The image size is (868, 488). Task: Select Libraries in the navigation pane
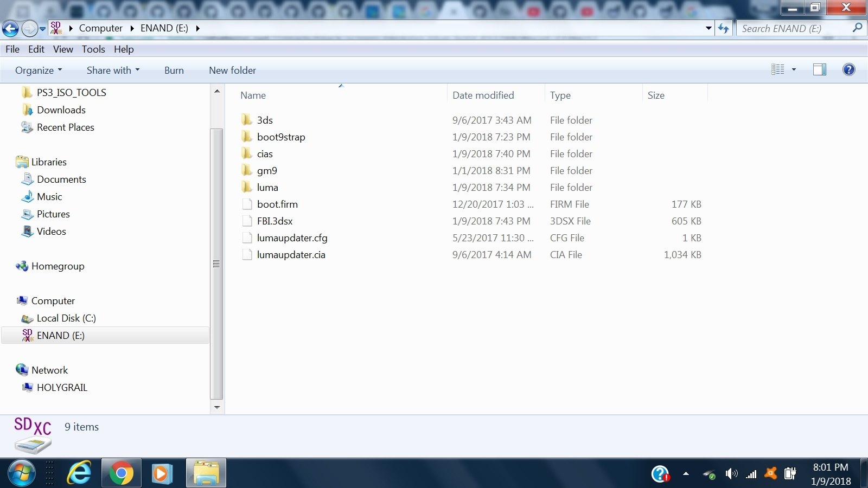(x=48, y=162)
